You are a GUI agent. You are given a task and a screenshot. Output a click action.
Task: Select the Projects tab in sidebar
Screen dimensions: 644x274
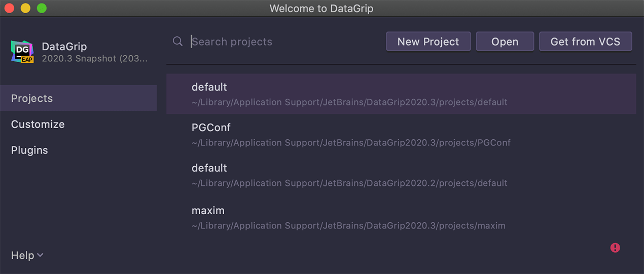(x=78, y=98)
